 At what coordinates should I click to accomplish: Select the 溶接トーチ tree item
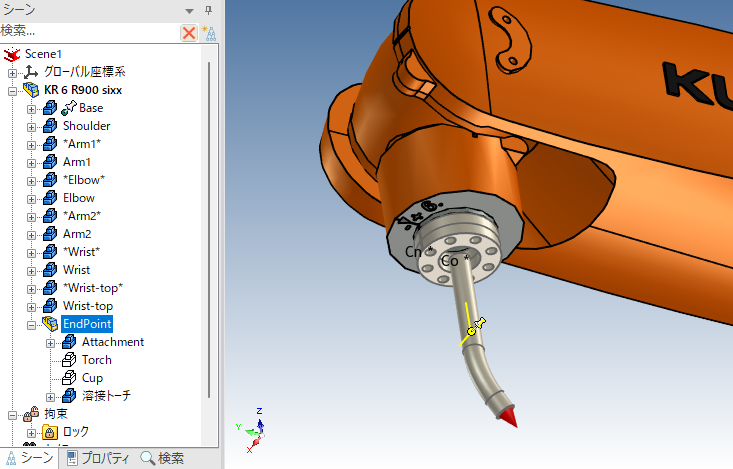coord(106,396)
